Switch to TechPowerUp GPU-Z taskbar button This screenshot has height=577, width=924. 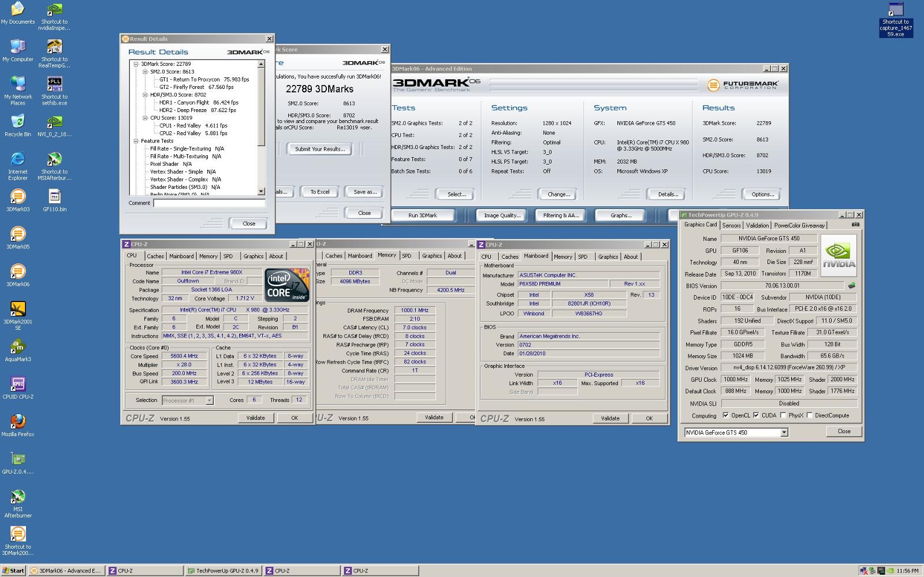[223, 571]
